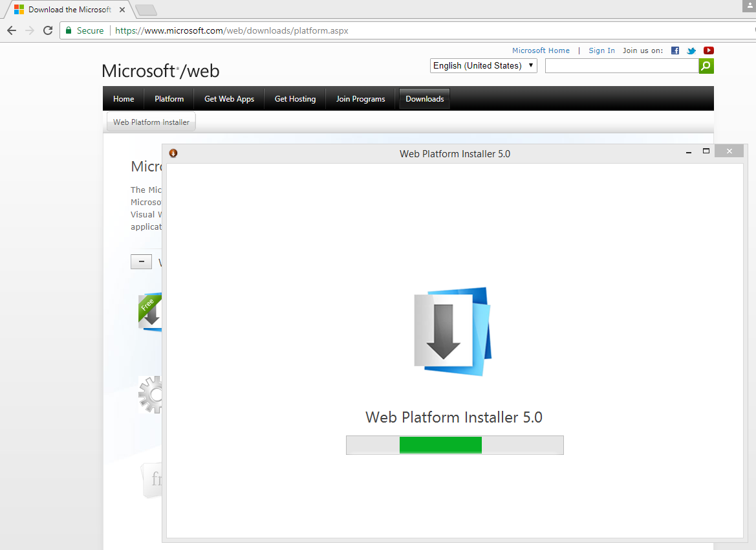Reload the page with the refresh icon
Screen dimensions: 756x550
click(48, 30)
